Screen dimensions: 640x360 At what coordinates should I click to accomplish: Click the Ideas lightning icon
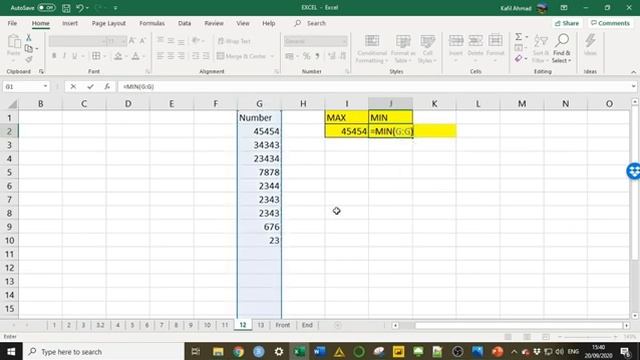pyautogui.click(x=590, y=41)
